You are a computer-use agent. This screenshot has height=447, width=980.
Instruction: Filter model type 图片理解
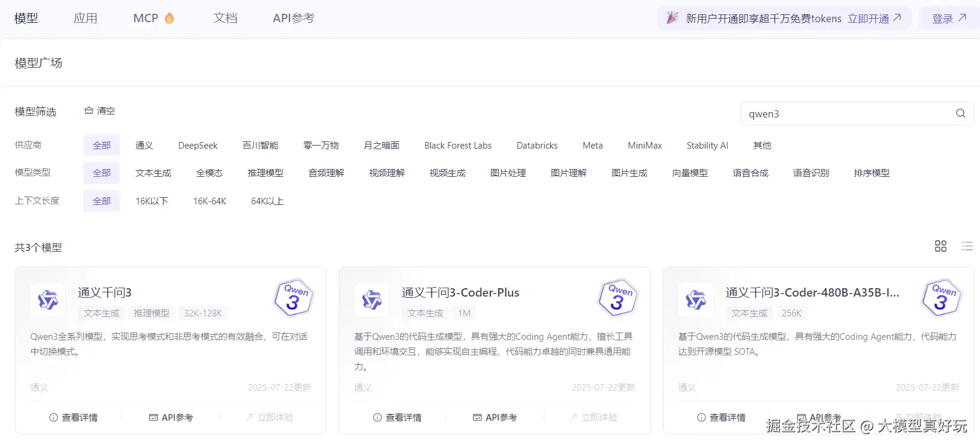569,173
